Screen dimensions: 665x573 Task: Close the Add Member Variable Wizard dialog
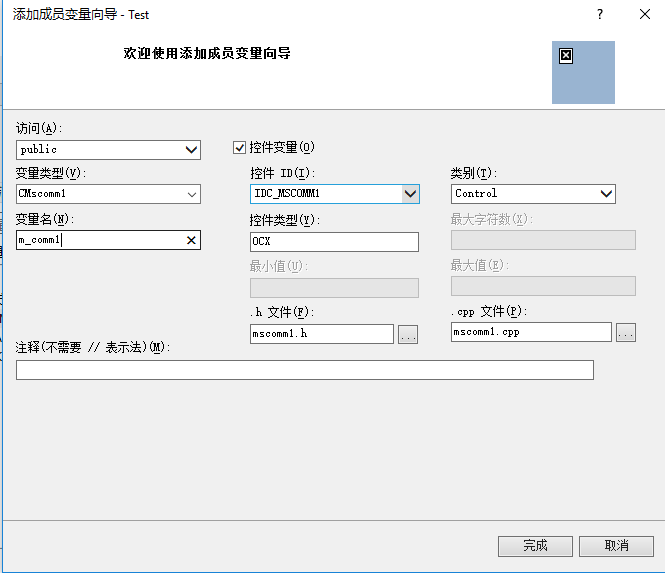tap(645, 14)
